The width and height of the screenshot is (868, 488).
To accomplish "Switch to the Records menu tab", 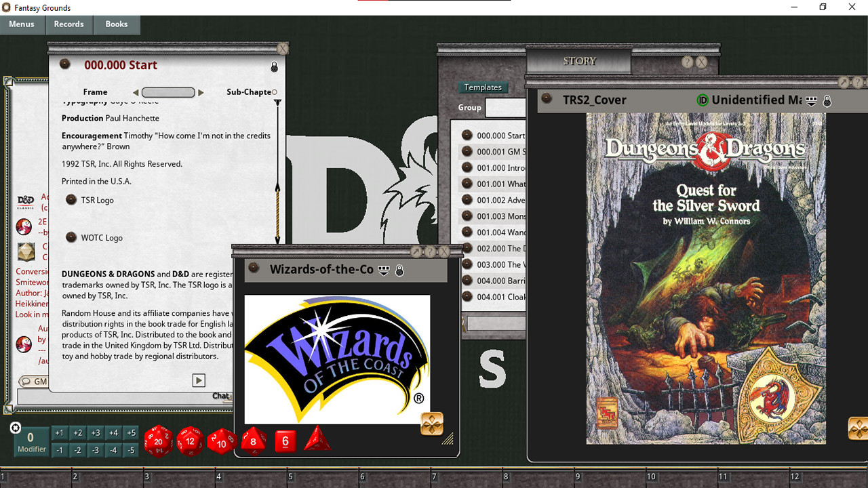I will (68, 24).
